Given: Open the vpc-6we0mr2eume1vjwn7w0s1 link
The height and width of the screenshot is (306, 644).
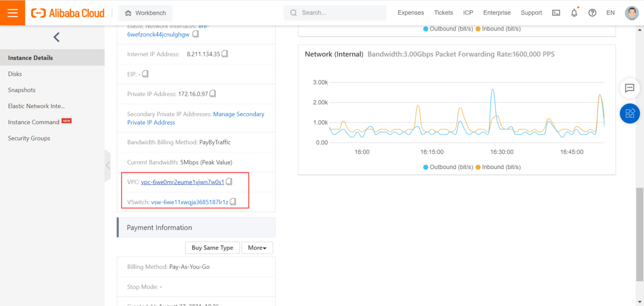Looking at the screenshot, I should (x=182, y=182).
